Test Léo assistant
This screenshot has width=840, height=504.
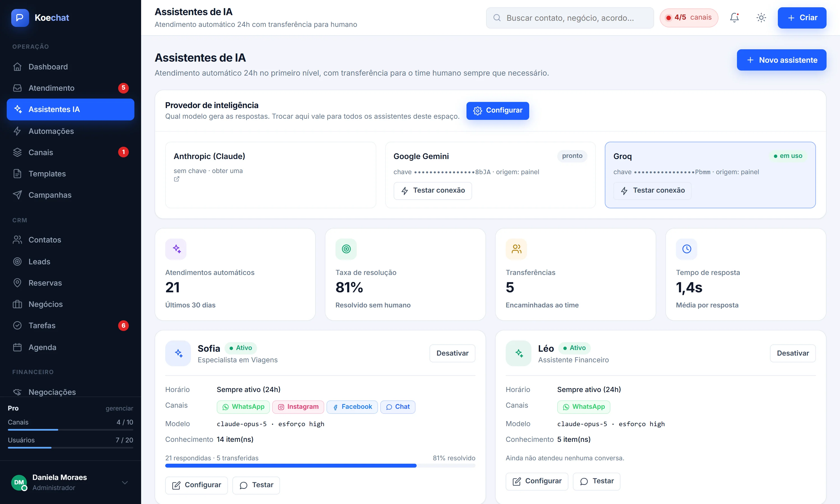click(596, 481)
